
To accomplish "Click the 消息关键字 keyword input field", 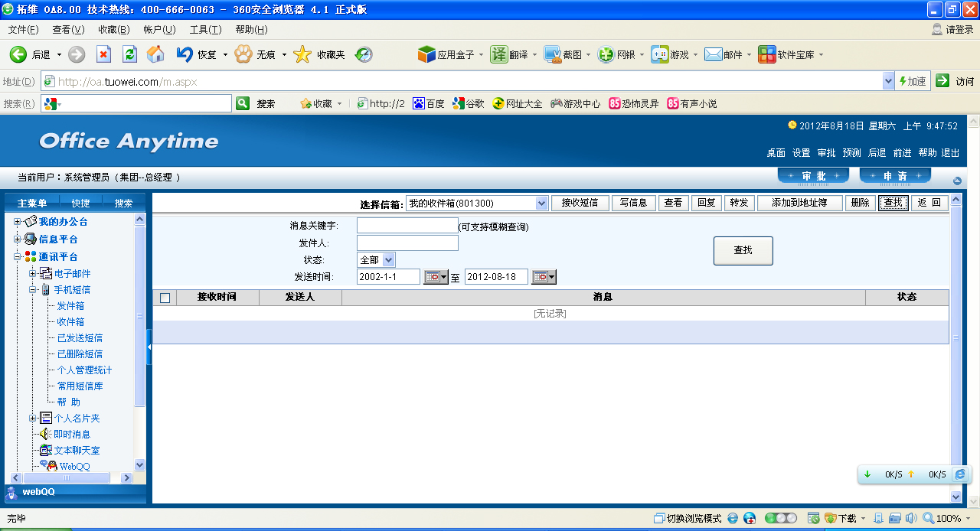I will click(407, 226).
